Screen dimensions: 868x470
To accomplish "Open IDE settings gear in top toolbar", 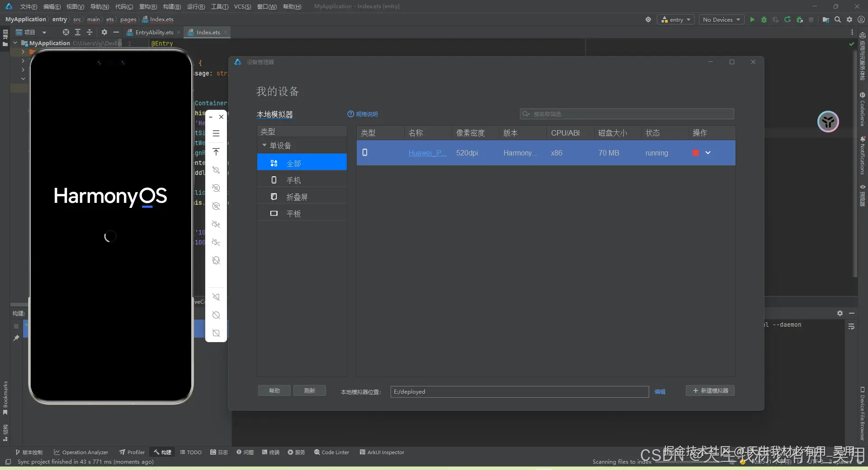I will point(849,19).
